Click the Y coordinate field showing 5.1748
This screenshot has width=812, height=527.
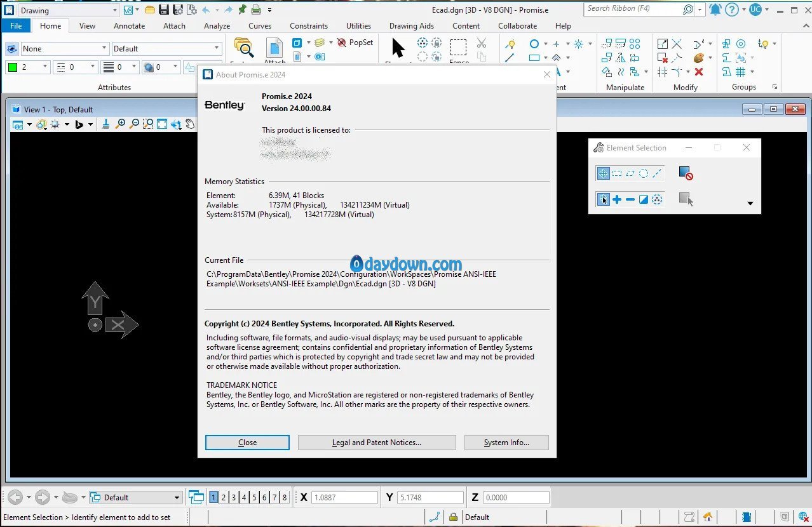click(430, 497)
